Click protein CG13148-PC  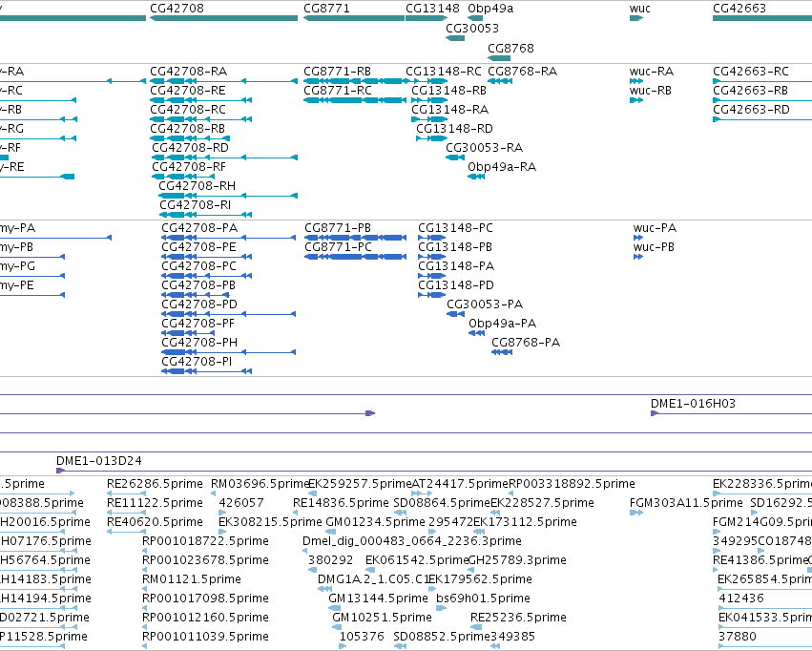pyautogui.click(x=455, y=228)
